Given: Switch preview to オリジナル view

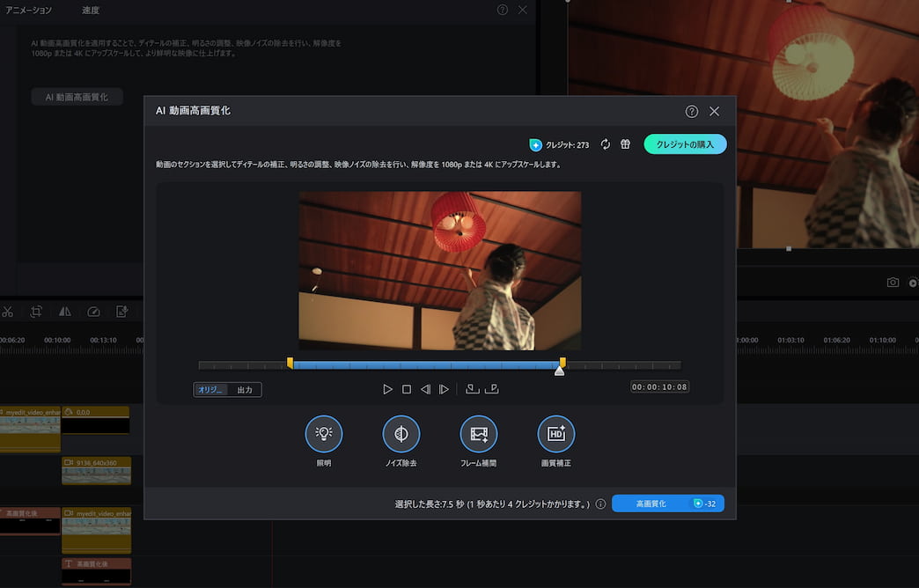Looking at the screenshot, I should (209, 388).
